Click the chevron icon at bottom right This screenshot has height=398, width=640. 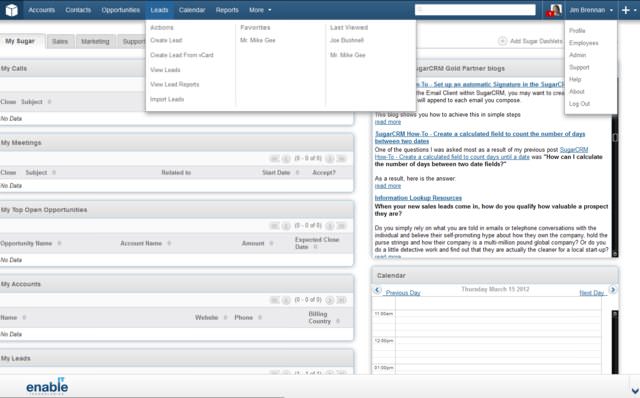point(635,391)
